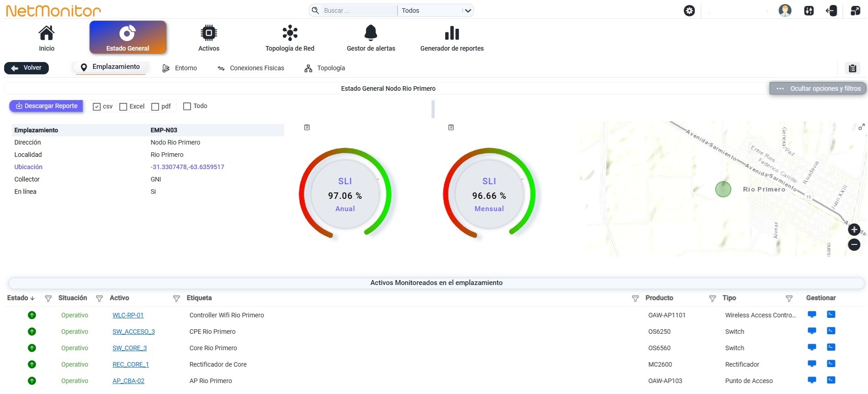The image size is (868, 394).
Task: Switch to the Entorno tab
Action: click(180, 68)
